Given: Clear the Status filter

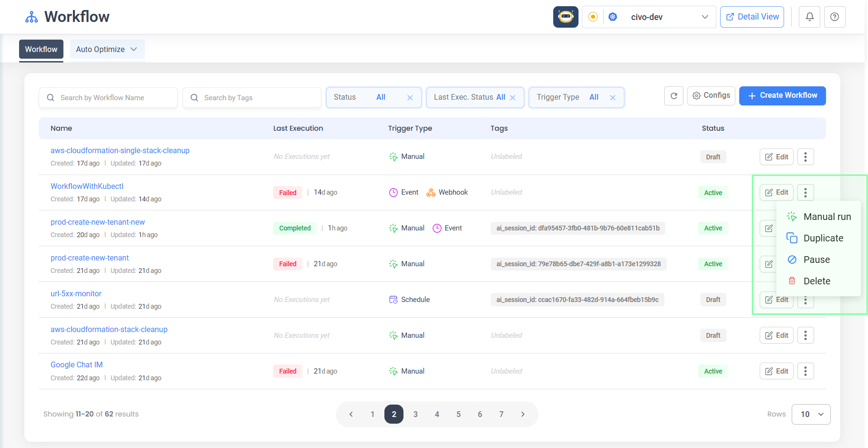Looking at the screenshot, I should 410,98.
